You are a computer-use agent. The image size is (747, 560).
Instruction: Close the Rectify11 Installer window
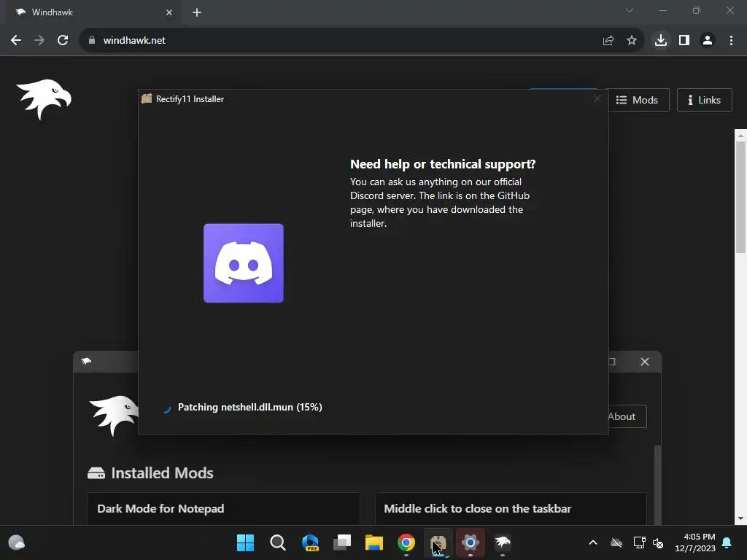pos(597,98)
